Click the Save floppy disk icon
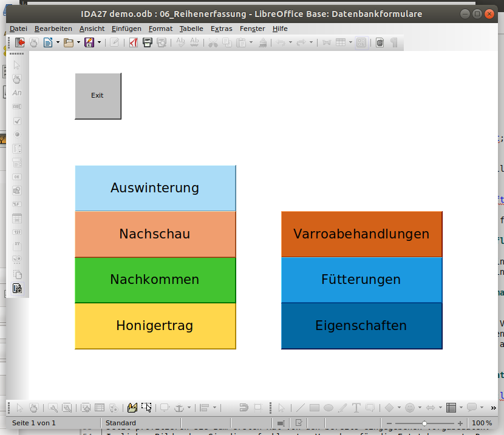 click(89, 42)
